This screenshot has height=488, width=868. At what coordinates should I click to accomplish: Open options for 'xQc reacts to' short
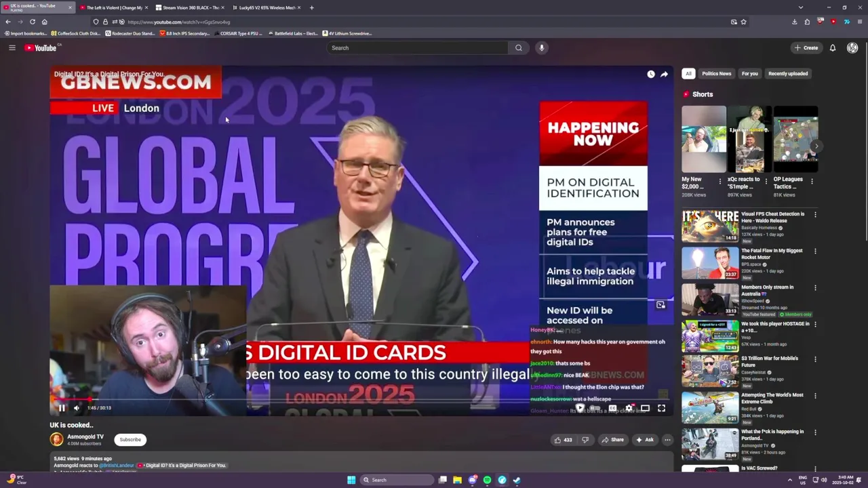click(766, 182)
